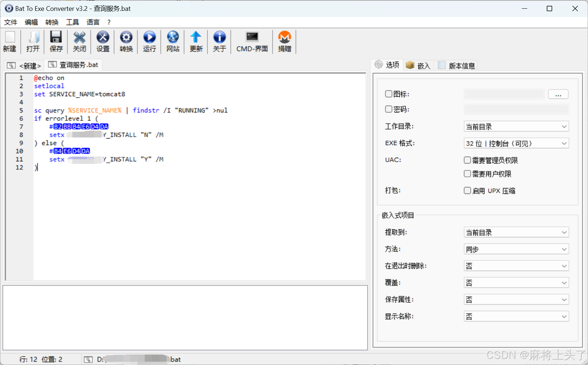Click the page icon on 版本信息 tab

[441, 65]
